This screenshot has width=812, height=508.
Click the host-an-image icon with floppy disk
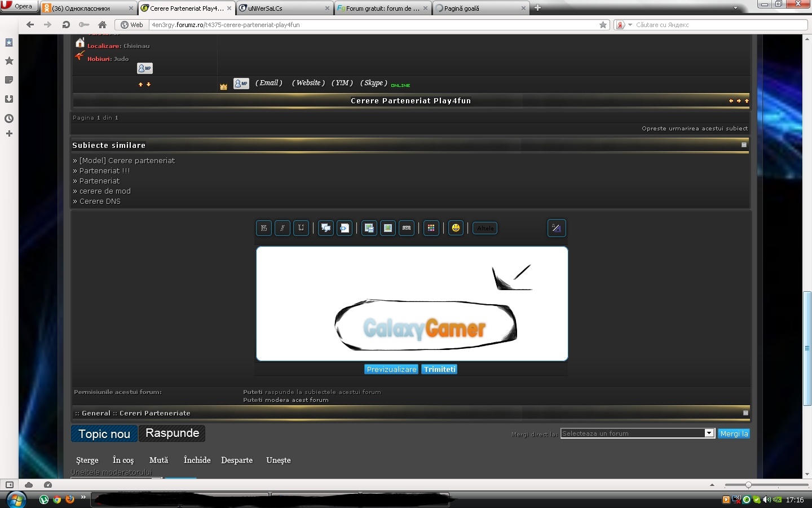point(369,228)
